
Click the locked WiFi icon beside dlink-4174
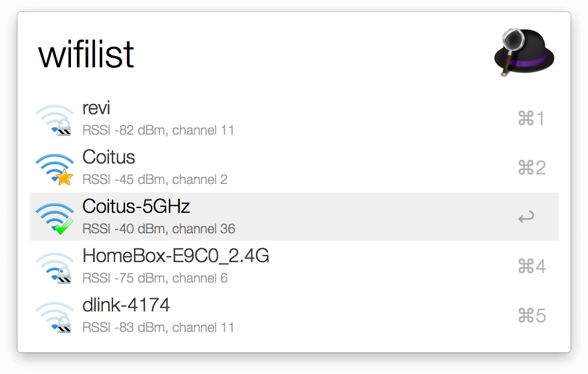coord(55,316)
